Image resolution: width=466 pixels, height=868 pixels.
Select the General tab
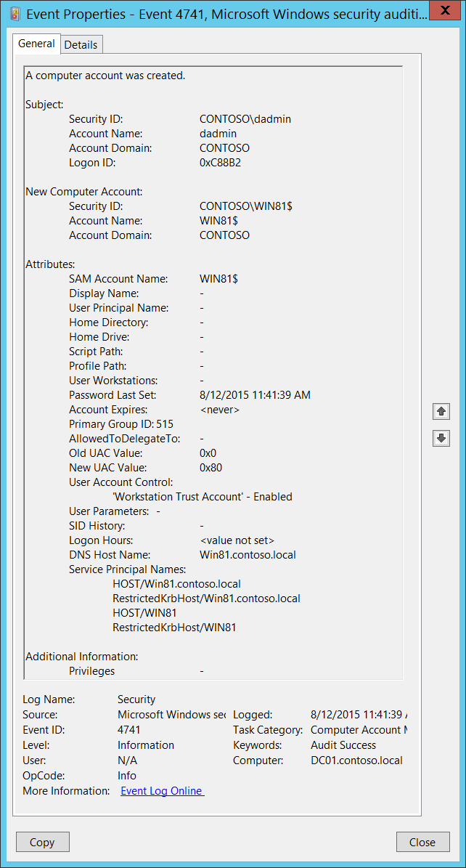point(36,44)
